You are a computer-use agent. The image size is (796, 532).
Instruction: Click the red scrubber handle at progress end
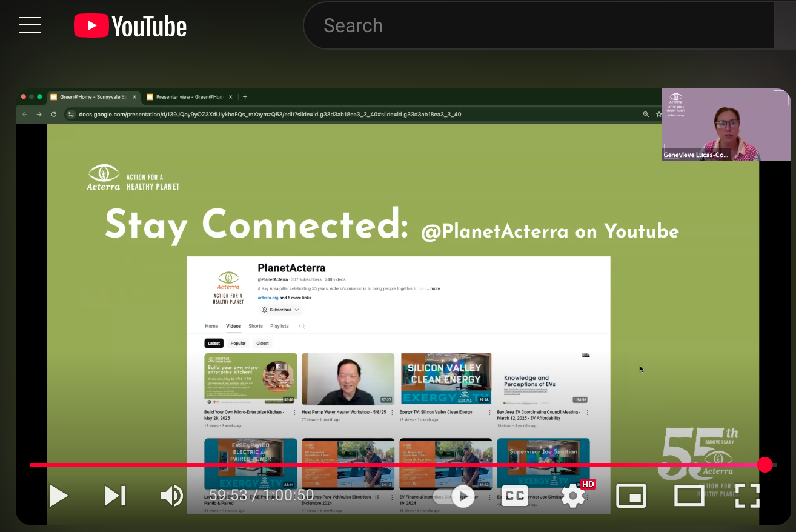(765, 465)
